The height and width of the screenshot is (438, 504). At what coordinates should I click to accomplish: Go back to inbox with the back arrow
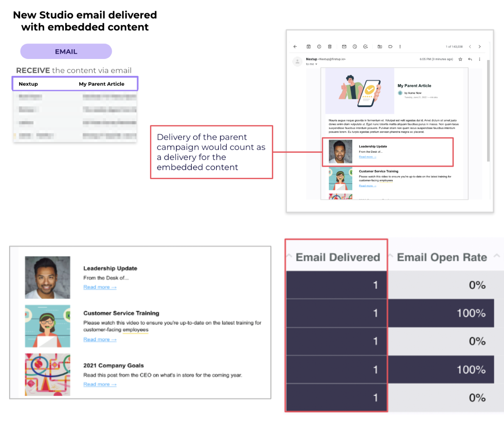coord(295,46)
